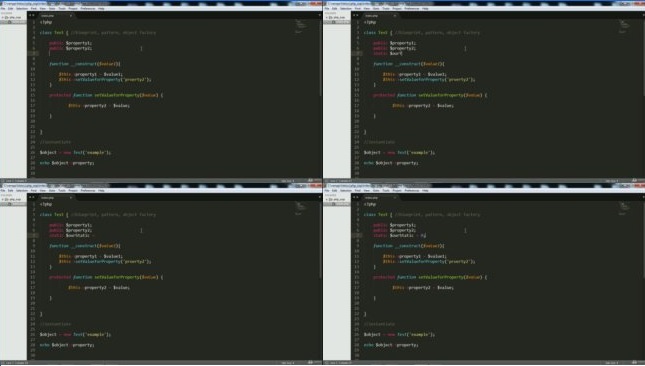Close the index.php tab in top-left editor
Image resolution: width=645 pixels, height=366 pixels.
pyautogui.click(x=71, y=16)
